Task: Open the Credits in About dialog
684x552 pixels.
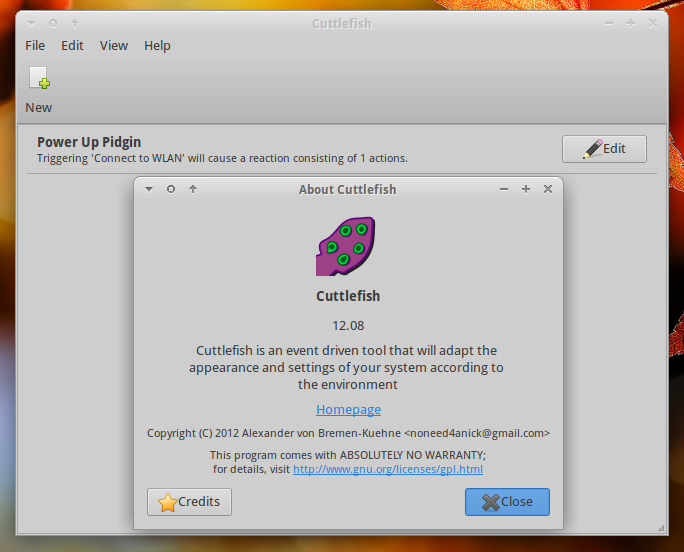Action: point(189,502)
